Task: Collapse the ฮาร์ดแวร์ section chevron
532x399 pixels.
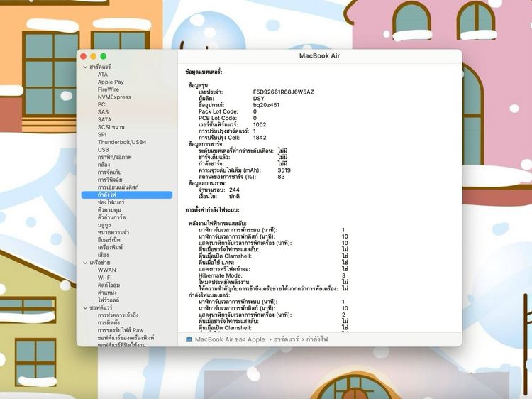Action: [86, 67]
